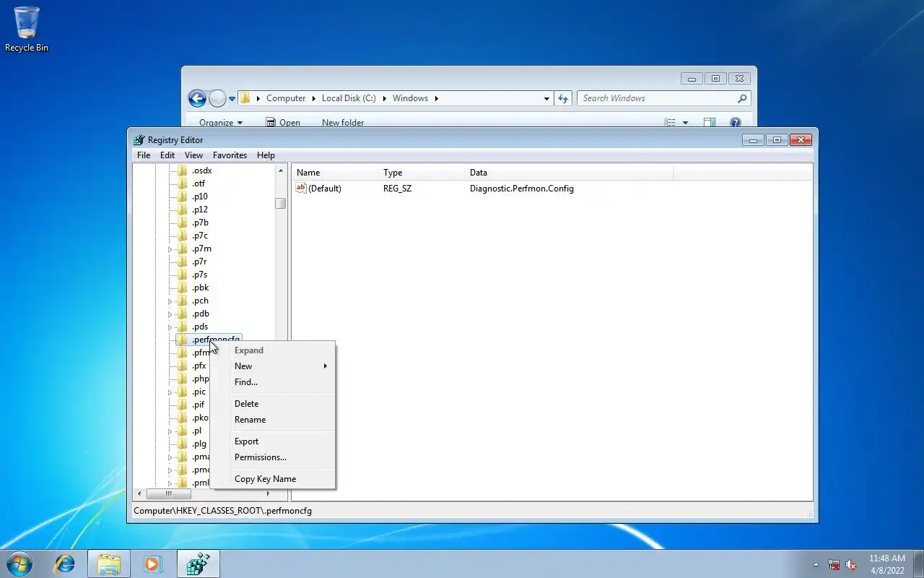Choose Permissions... from the context menu
The image size is (924, 578).
pos(273,457)
